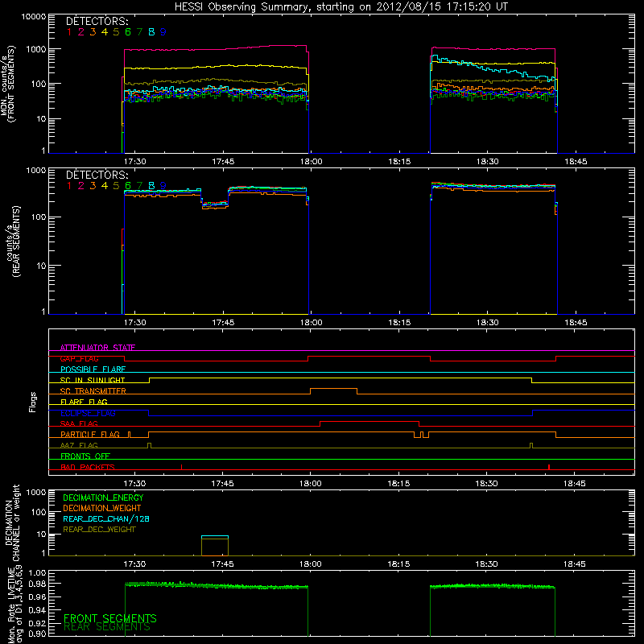
Task: Select detector number 2 in the front segments legend
Action: (81, 32)
